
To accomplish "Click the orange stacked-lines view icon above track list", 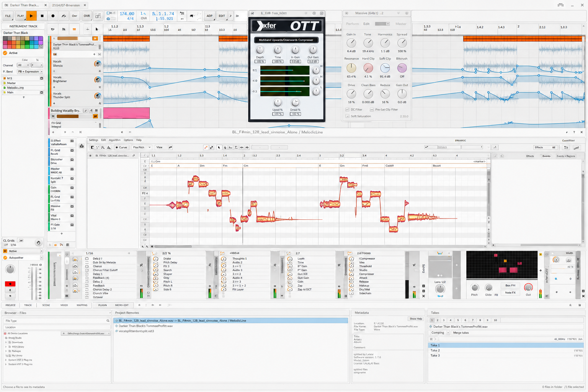I will (x=74, y=29).
